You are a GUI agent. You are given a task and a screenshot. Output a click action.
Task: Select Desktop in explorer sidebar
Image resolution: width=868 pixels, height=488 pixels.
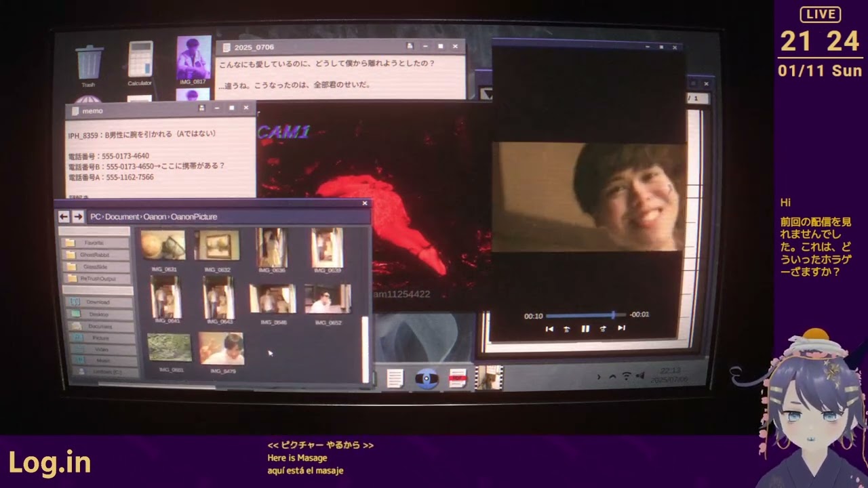[98, 314]
